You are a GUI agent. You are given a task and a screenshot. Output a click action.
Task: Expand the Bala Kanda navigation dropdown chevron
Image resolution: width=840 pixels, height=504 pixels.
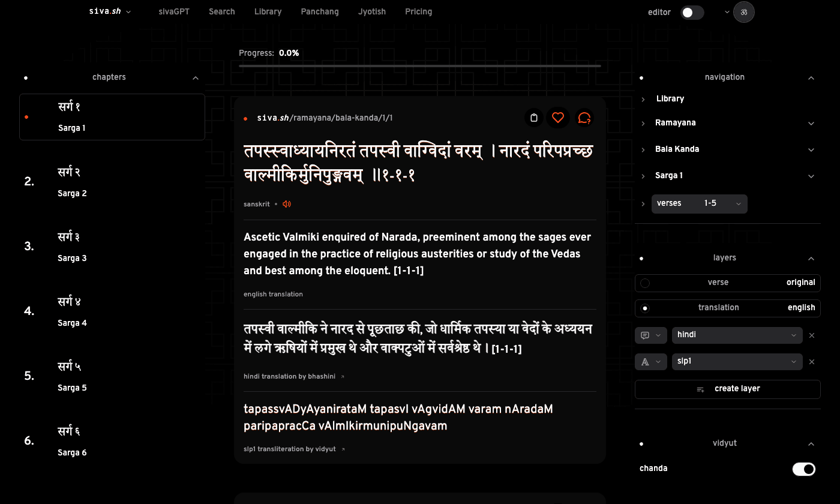tap(811, 150)
